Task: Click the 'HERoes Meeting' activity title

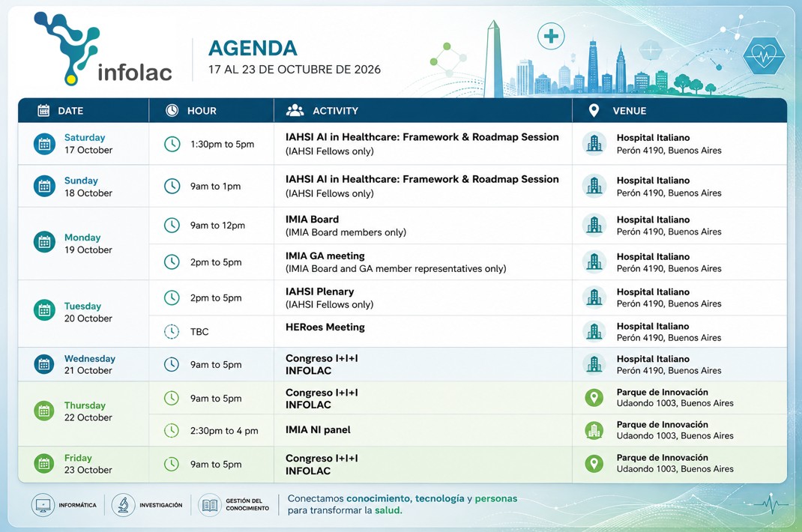Action: (325, 327)
